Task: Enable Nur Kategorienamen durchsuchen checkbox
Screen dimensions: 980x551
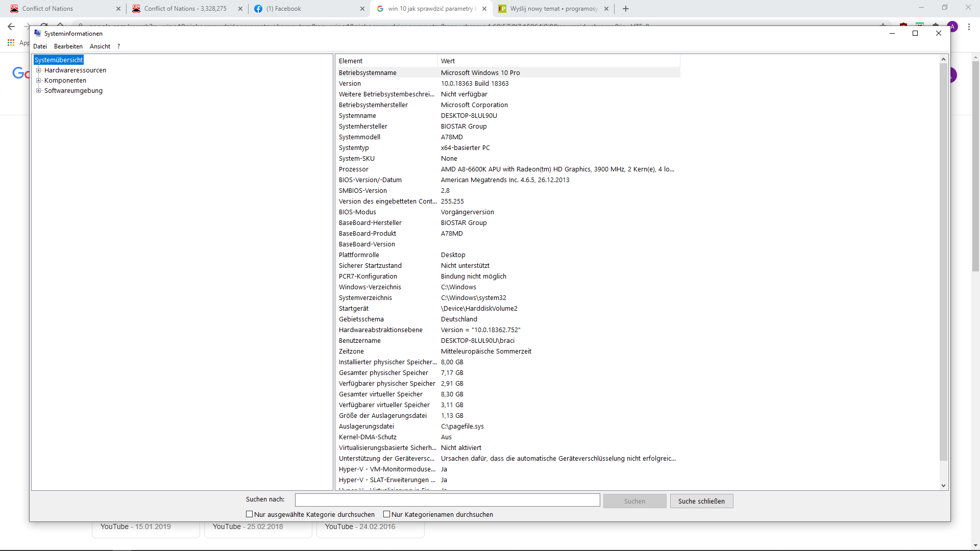Action: (x=387, y=514)
